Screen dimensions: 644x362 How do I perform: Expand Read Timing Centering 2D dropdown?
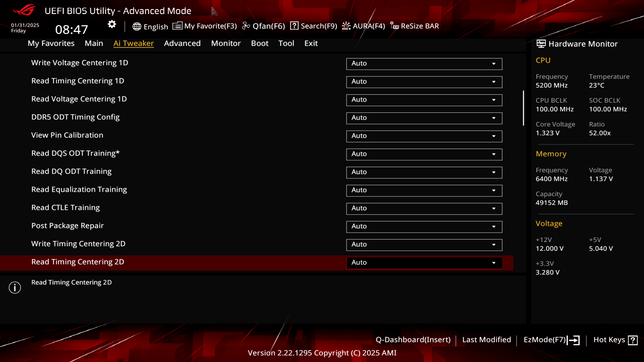tap(494, 262)
